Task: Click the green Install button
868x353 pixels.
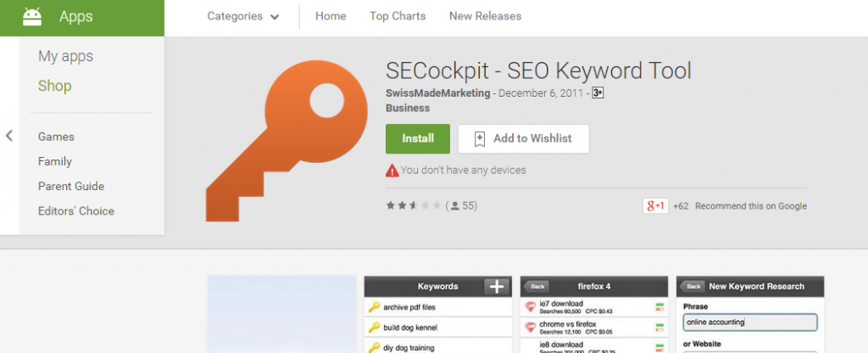Action: (x=417, y=138)
